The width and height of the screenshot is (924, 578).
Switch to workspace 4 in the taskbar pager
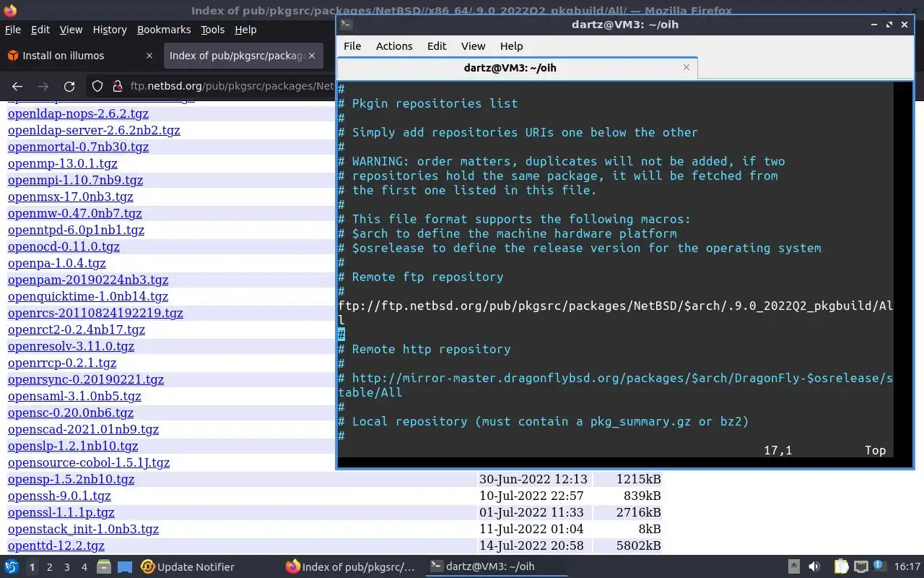[x=84, y=567]
